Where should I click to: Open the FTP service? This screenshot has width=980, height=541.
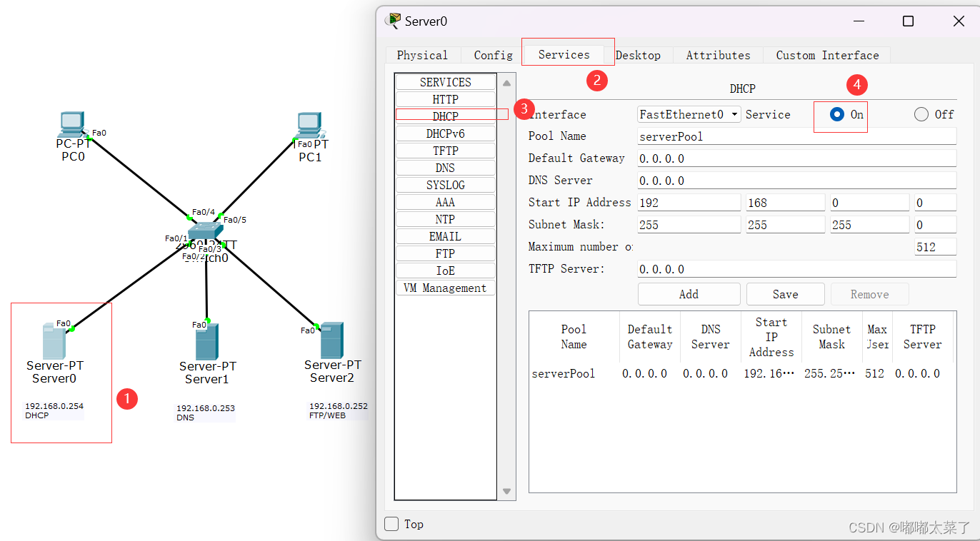[x=446, y=253]
